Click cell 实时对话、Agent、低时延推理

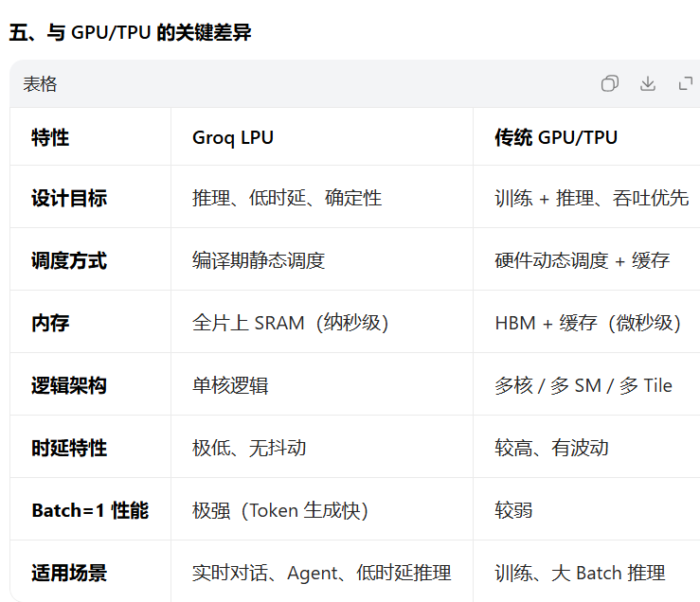(x=321, y=573)
